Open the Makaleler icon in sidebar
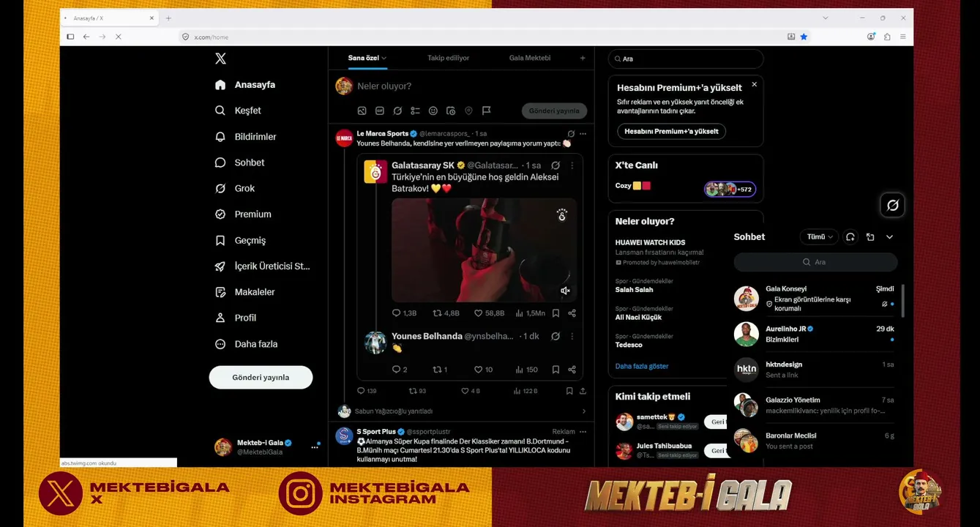 (220, 292)
